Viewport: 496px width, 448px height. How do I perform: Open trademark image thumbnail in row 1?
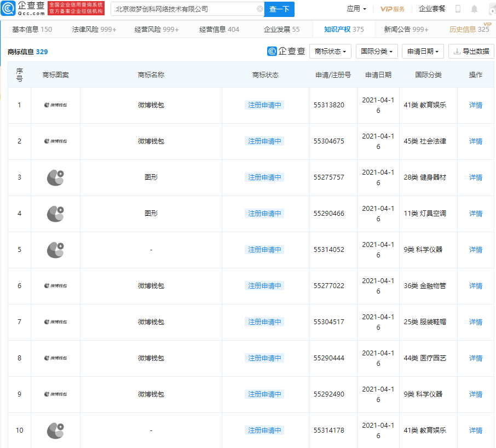56,105
